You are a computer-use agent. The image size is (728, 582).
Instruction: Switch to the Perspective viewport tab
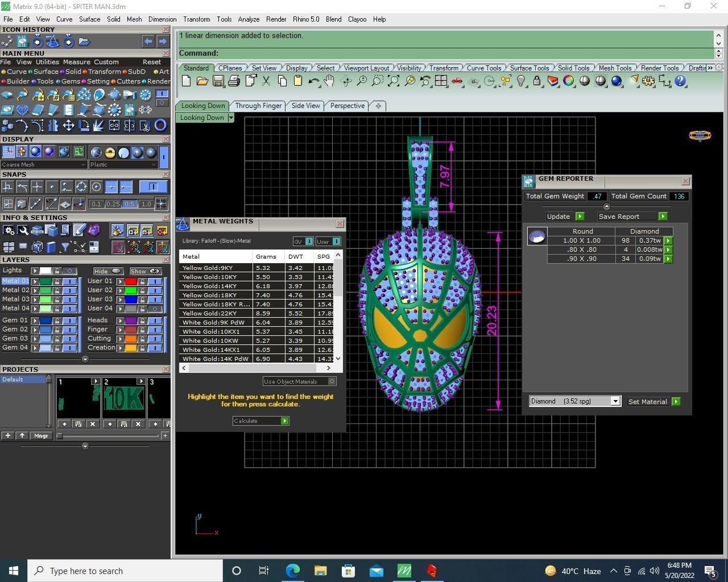347,106
